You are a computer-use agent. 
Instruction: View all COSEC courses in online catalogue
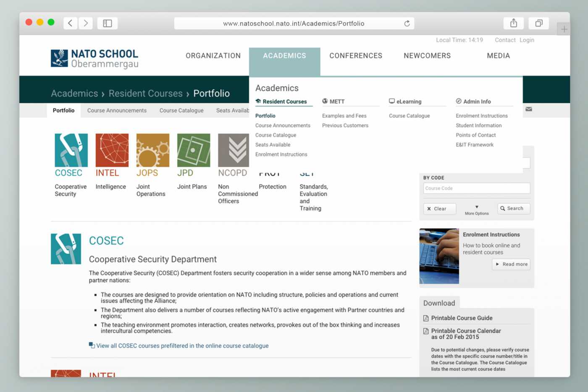[182, 346]
